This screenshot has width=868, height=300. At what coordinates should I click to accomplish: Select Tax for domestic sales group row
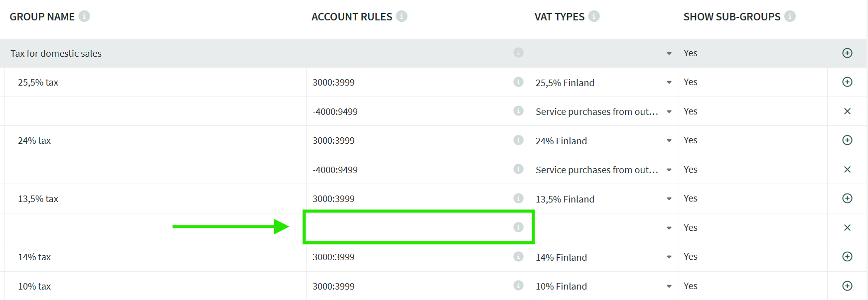[56, 53]
